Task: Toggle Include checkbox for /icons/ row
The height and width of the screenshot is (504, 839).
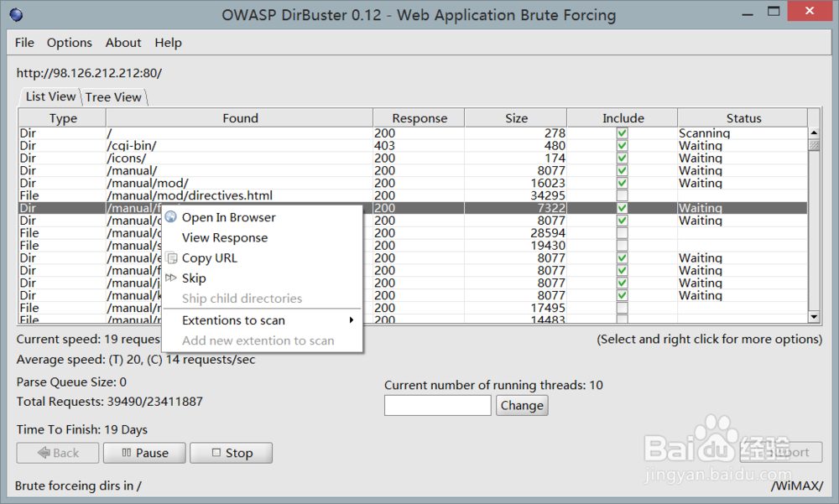Action: point(622,158)
